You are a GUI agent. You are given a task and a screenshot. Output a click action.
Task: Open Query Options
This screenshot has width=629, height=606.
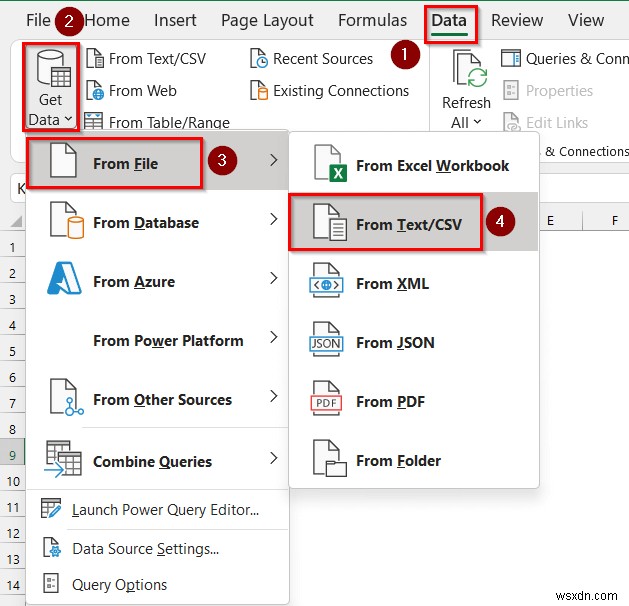(x=157, y=584)
